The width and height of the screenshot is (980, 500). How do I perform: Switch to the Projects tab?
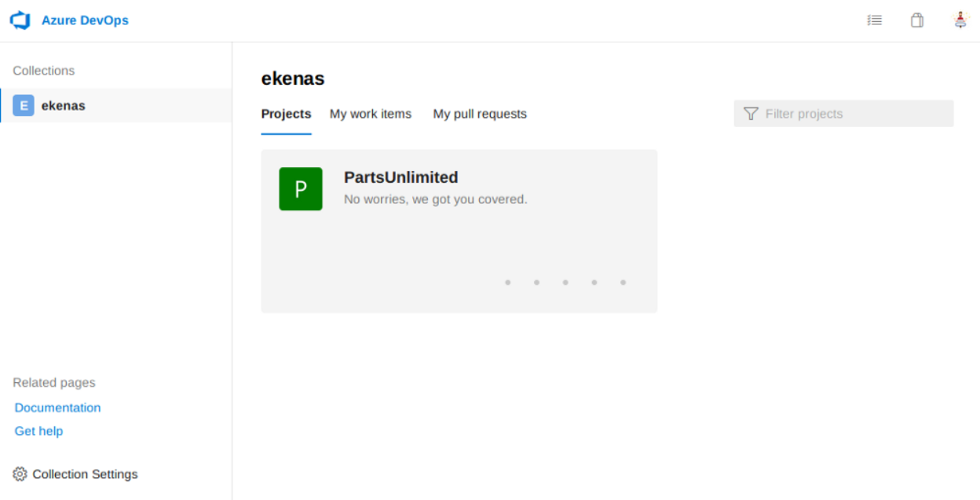point(286,114)
